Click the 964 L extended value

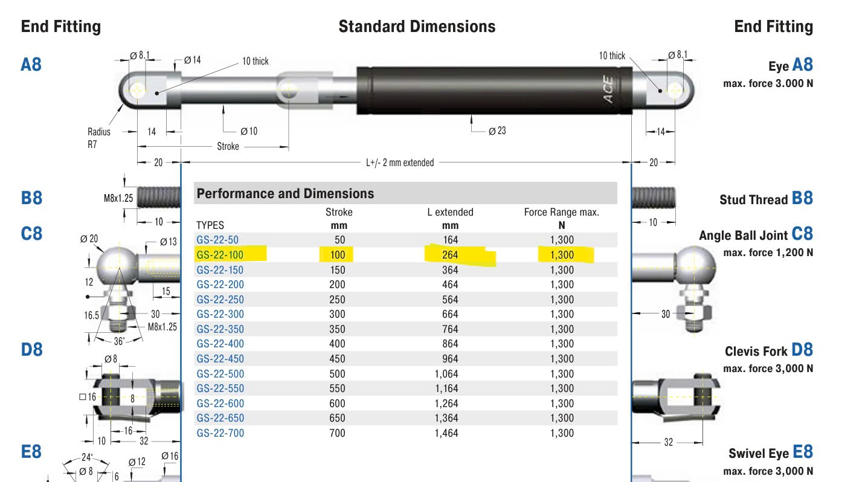pyautogui.click(x=450, y=359)
